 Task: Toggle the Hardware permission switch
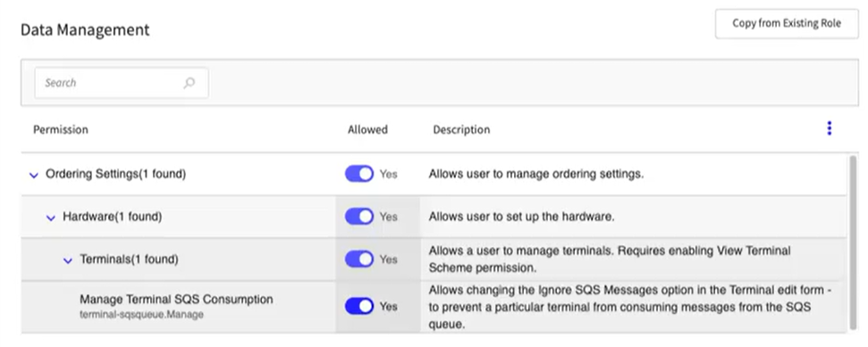pos(359,216)
